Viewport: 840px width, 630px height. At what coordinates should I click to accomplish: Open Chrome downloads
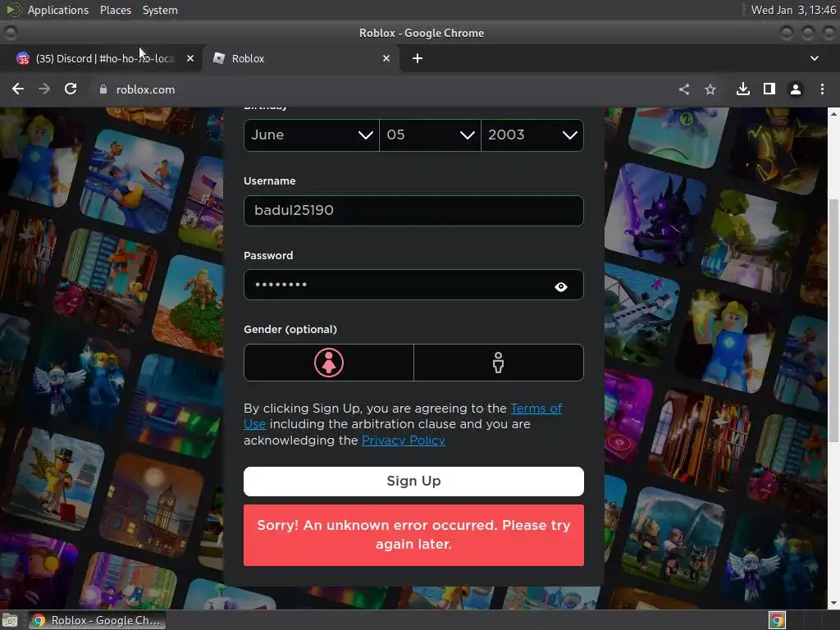tap(743, 89)
